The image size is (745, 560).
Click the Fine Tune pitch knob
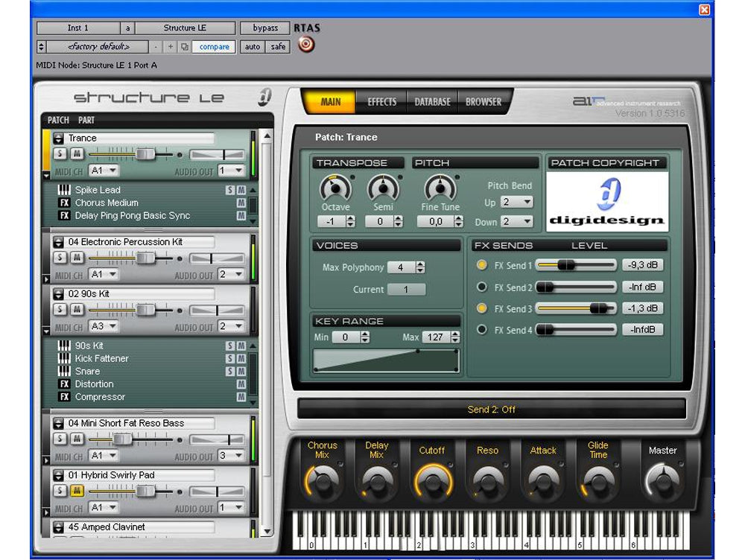pos(440,188)
